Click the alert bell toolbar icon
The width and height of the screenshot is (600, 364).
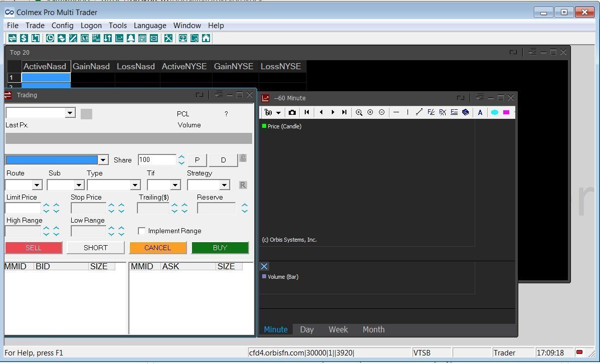coord(130,38)
